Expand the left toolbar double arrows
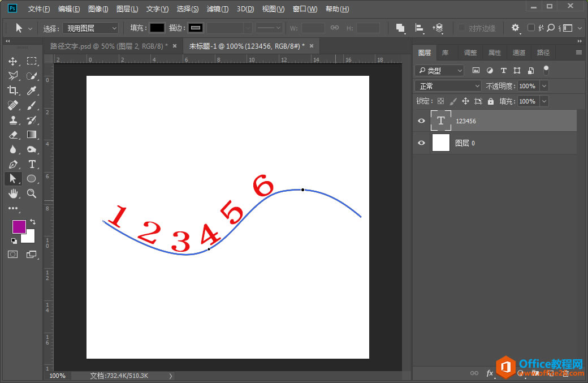The image size is (588, 383). tap(7, 41)
